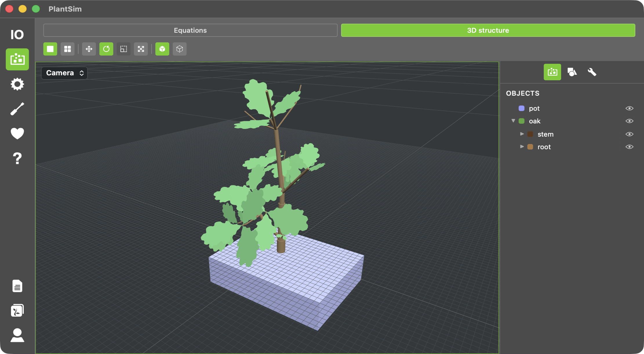The width and height of the screenshot is (644, 354).
Task: Expand the root tree item
Action: pos(522,147)
